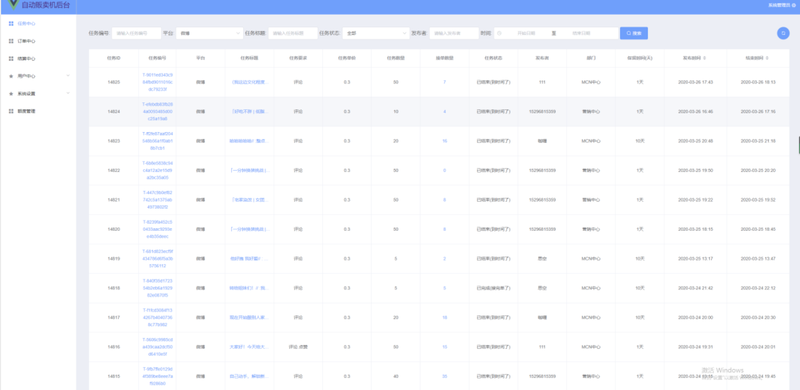Open the 平台 dropdown
This screenshot has width=800, height=390.
coord(209,33)
